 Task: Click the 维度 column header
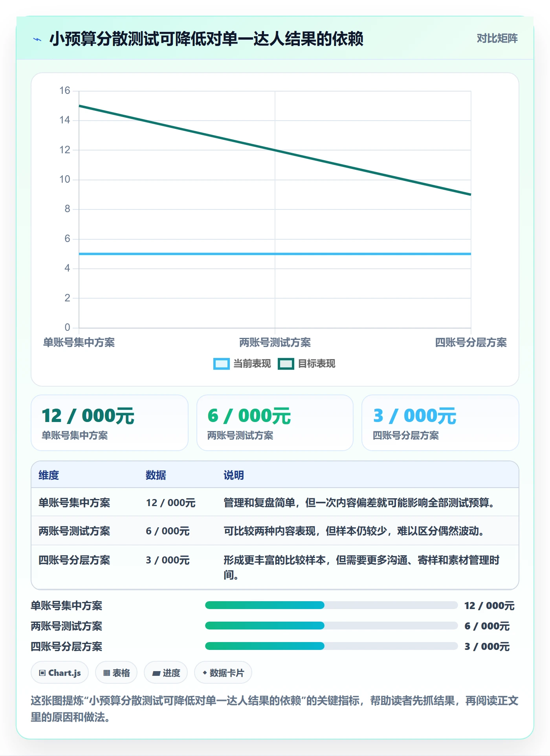pyautogui.click(x=49, y=475)
